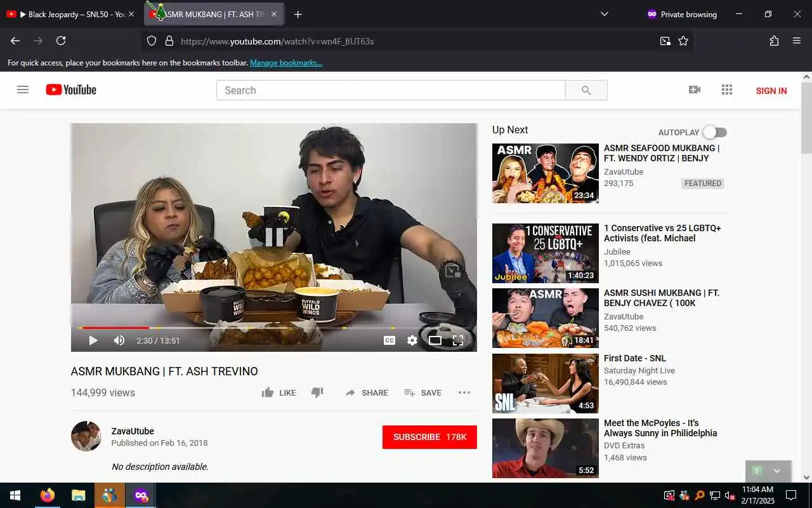Open the taskbar clock showing 11:04 AM
This screenshot has width=812, height=508.
click(x=758, y=495)
